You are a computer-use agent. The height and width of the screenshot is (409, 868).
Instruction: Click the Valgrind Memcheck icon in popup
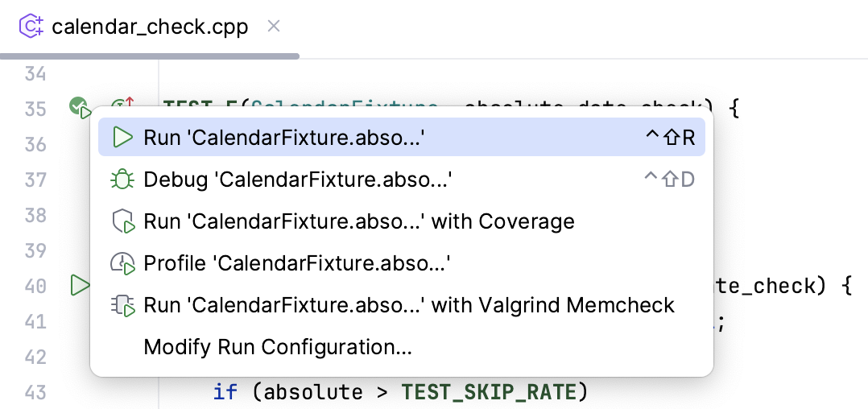[x=122, y=305]
